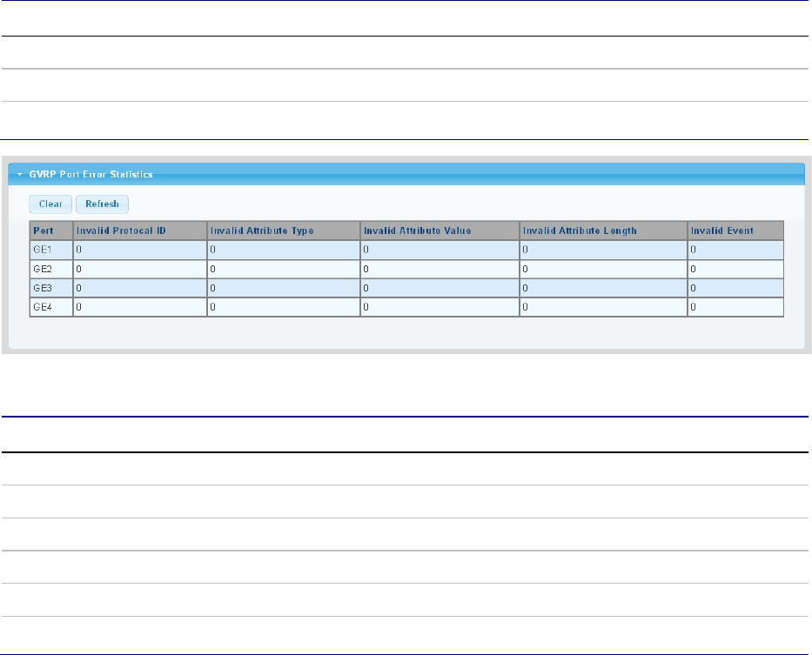The height and width of the screenshot is (655, 812).
Task: Click the Clear button
Action: click(50, 204)
